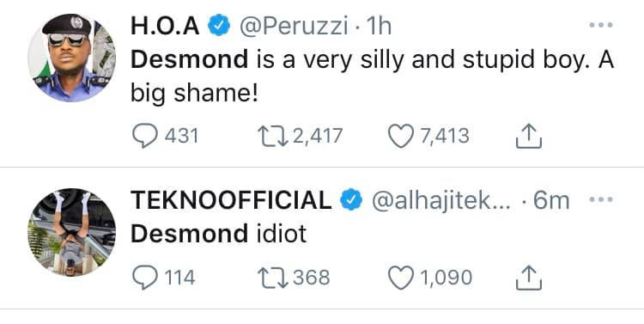Reply to the TEKNOOFFICIAL tweet
Screen dimensions: 644x324
coord(145,278)
